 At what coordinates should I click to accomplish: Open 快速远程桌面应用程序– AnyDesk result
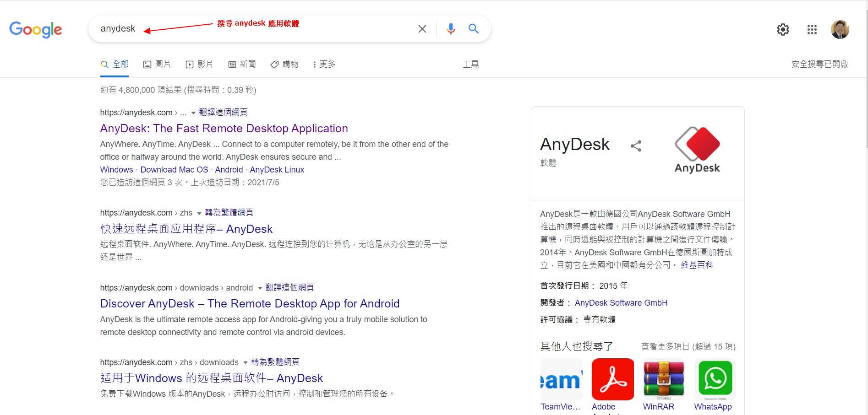pyautogui.click(x=186, y=229)
